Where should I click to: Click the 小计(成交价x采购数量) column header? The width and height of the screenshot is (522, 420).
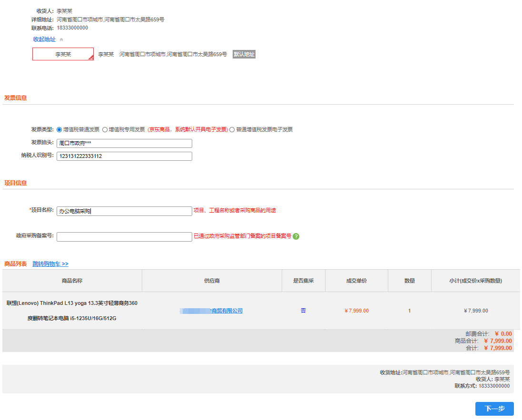click(x=475, y=281)
